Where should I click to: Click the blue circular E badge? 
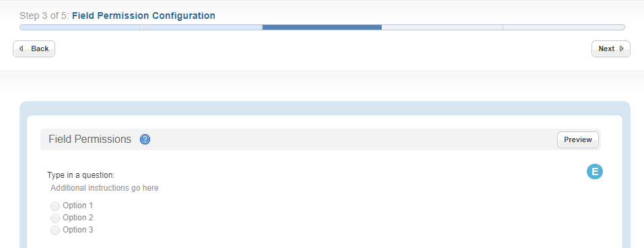click(594, 171)
